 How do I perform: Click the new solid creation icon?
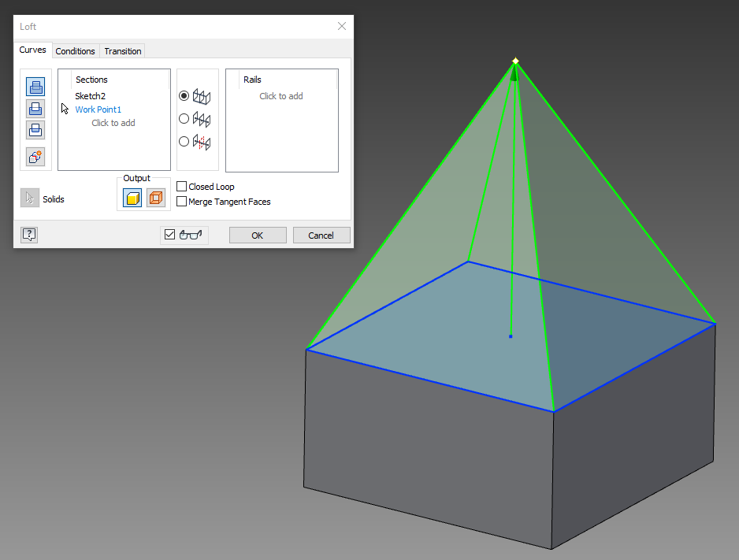35,156
